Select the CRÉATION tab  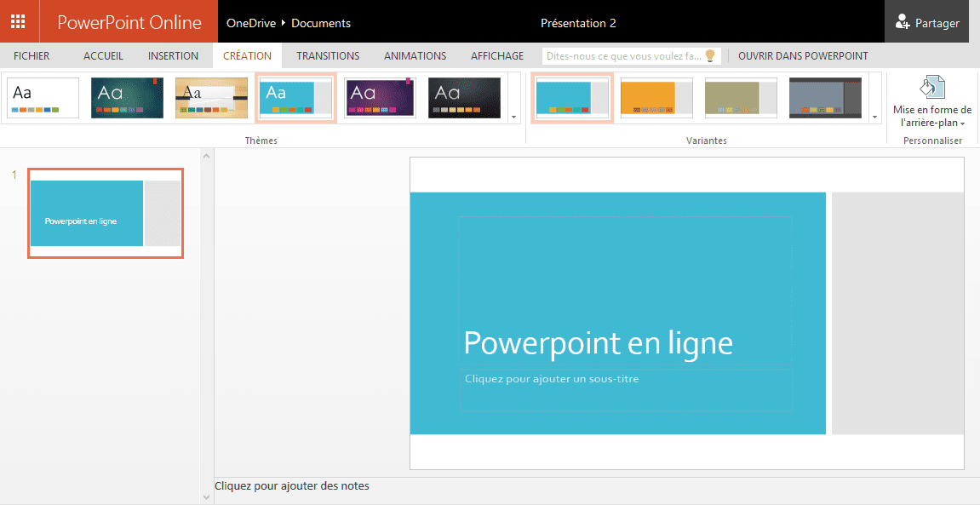pos(247,55)
